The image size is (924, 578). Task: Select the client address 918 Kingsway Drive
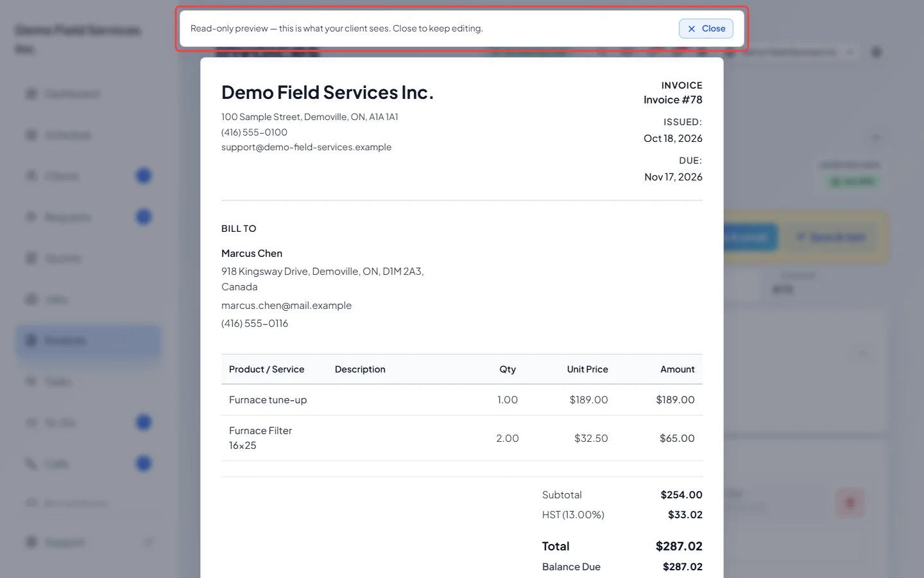tap(322, 279)
